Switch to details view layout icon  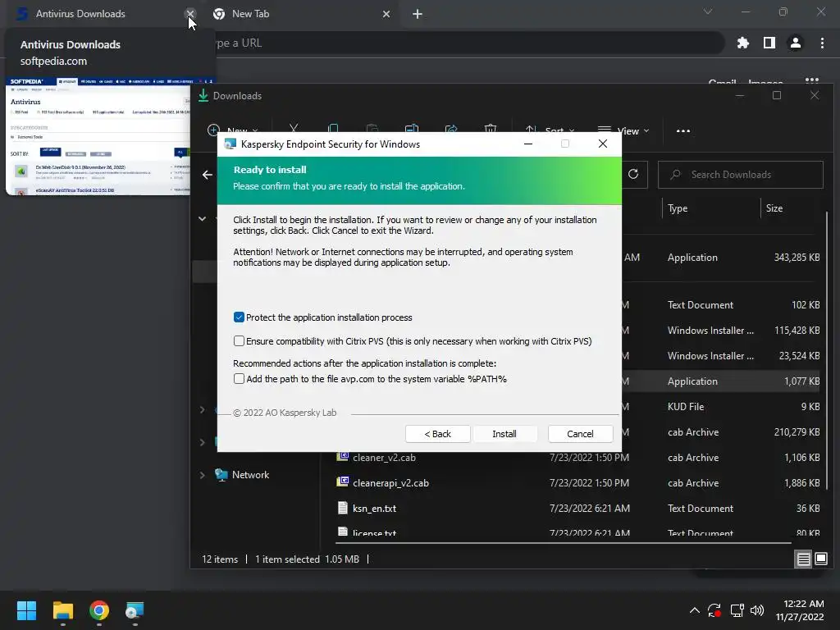coord(803,559)
